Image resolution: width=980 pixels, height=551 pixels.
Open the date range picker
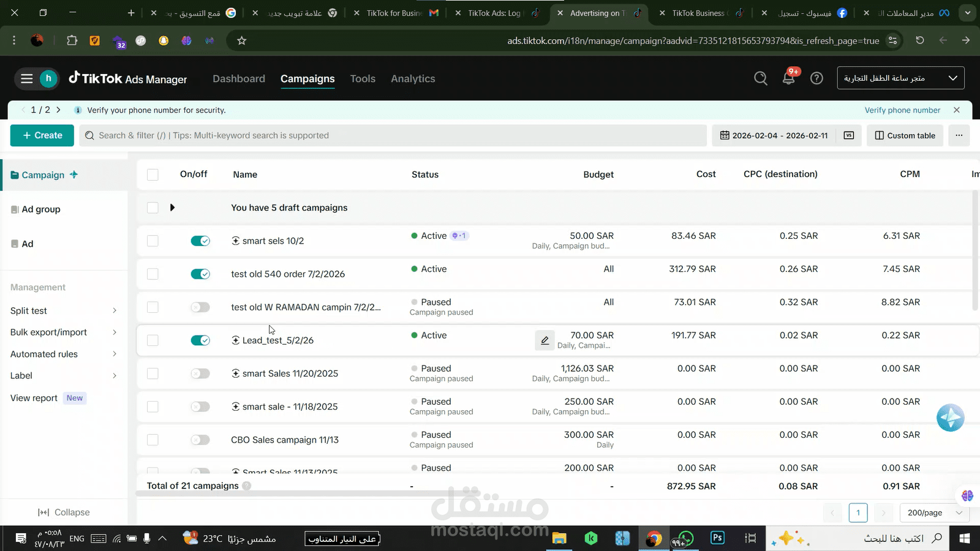coord(774,135)
